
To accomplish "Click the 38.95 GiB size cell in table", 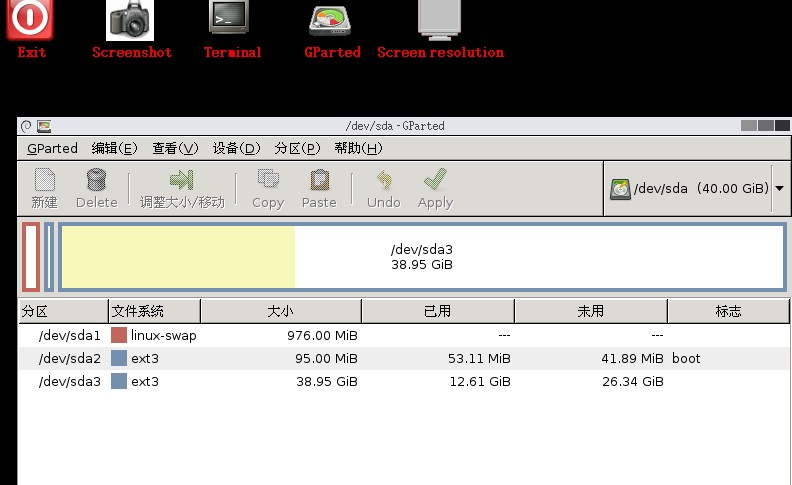I will [x=327, y=381].
